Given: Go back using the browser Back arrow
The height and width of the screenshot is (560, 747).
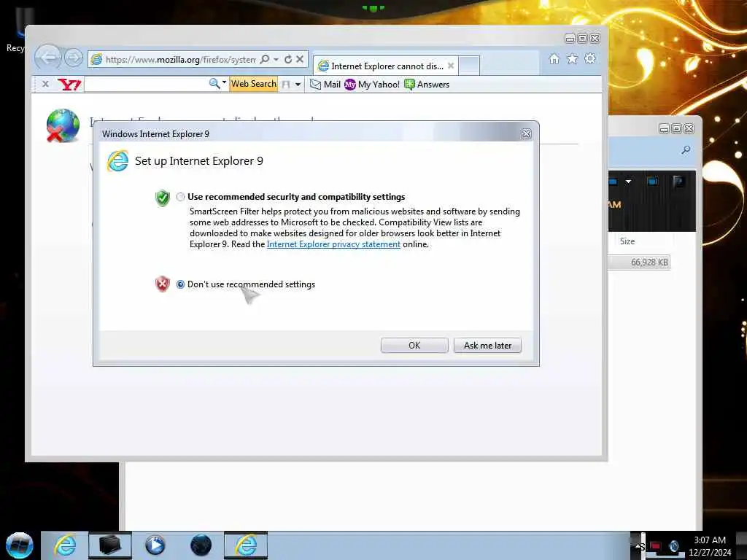Looking at the screenshot, I should pos(47,58).
